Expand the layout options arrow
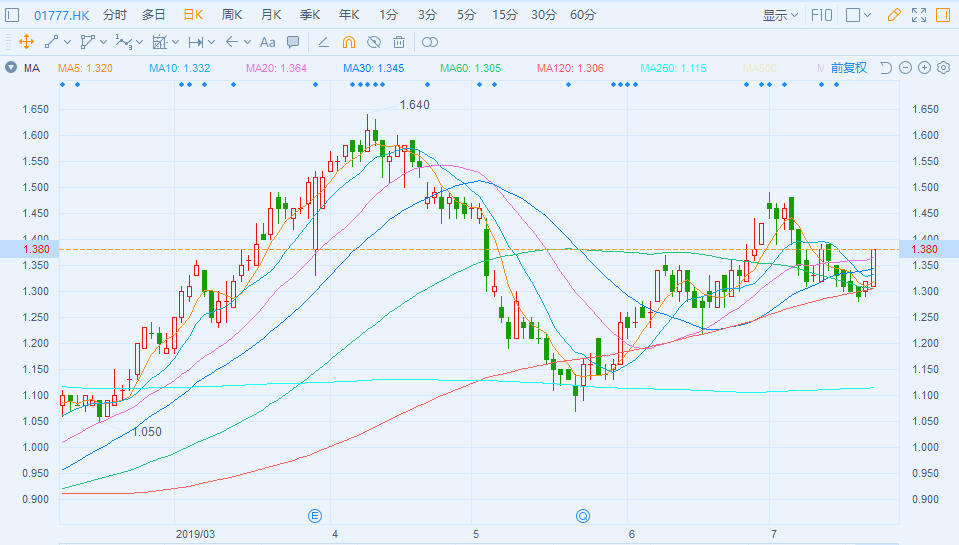This screenshot has width=959, height=545. [867, 15]
